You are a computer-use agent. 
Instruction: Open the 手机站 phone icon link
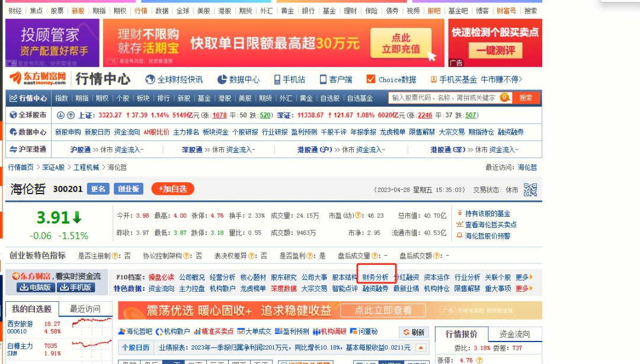[x=277, y=79]
